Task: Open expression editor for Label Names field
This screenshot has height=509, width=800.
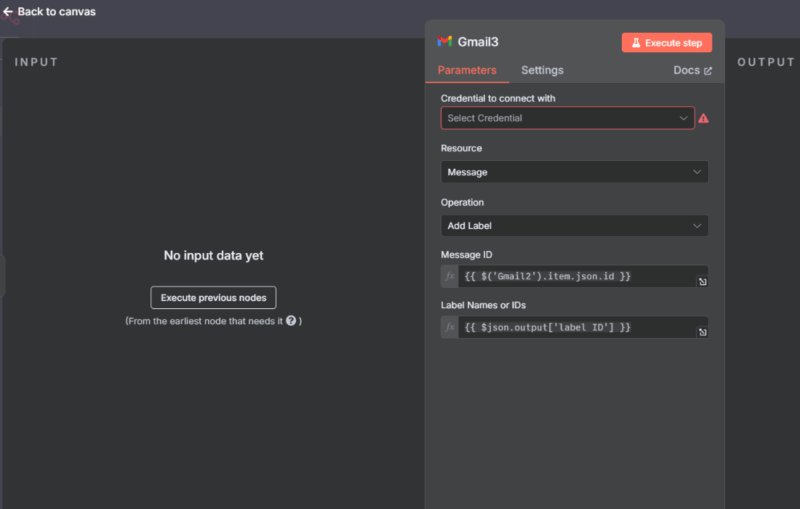Action: tap(703, 332)
